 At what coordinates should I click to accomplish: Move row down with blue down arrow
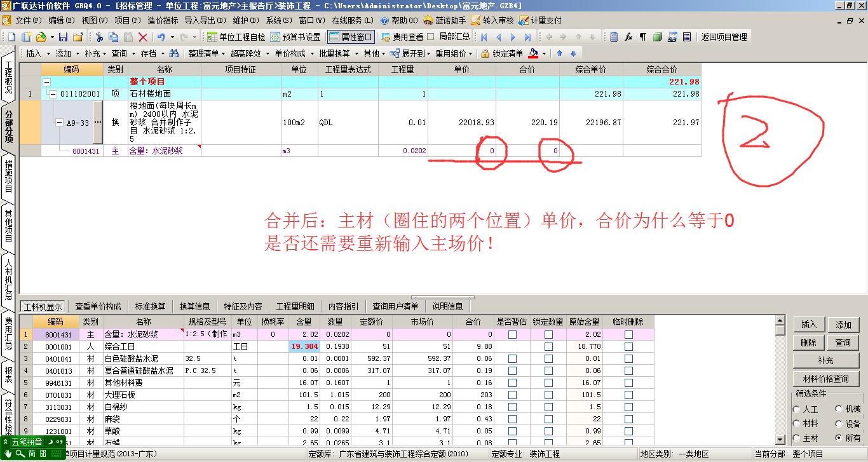[573, 53]
